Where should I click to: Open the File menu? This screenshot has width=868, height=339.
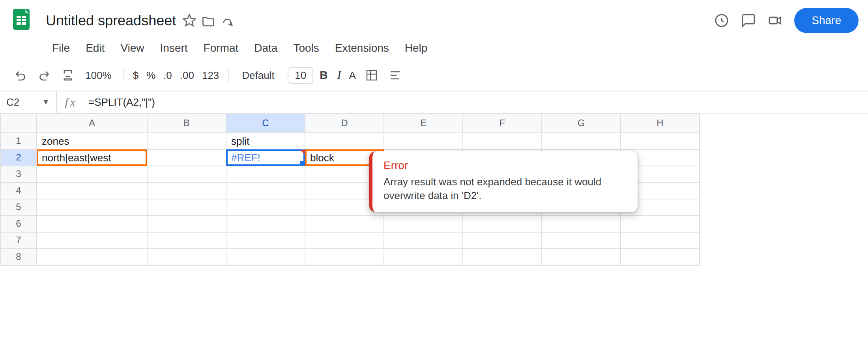point(61,48)
